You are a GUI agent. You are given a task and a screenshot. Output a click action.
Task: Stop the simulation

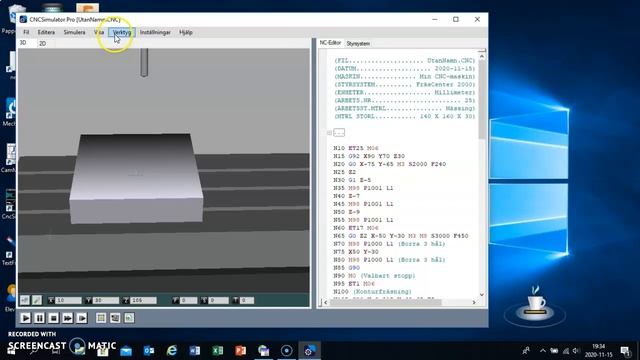click(x=53, y=318)
